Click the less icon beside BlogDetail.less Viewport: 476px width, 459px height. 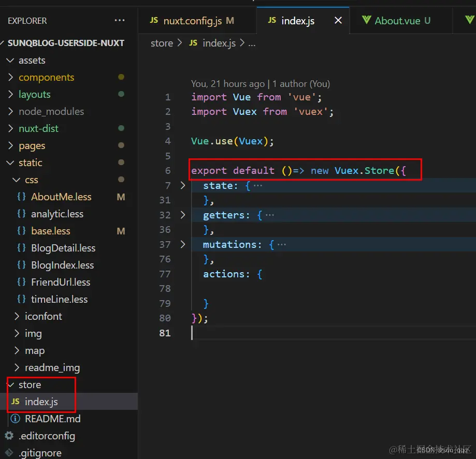coord(21,247)
